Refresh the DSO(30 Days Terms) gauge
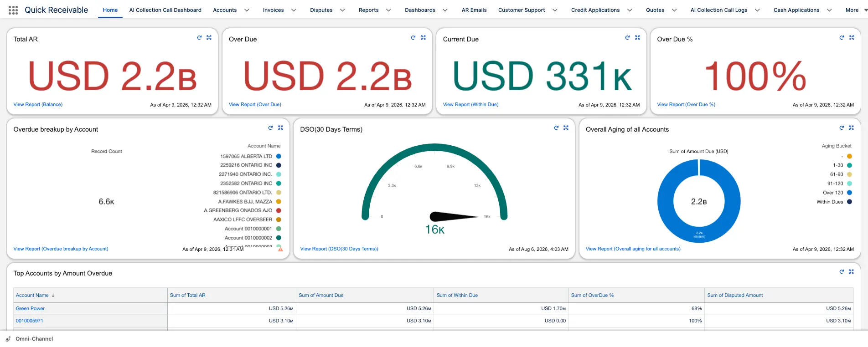Image resolution: width=868 pixels, height=347 pixels. click(556, 128)
